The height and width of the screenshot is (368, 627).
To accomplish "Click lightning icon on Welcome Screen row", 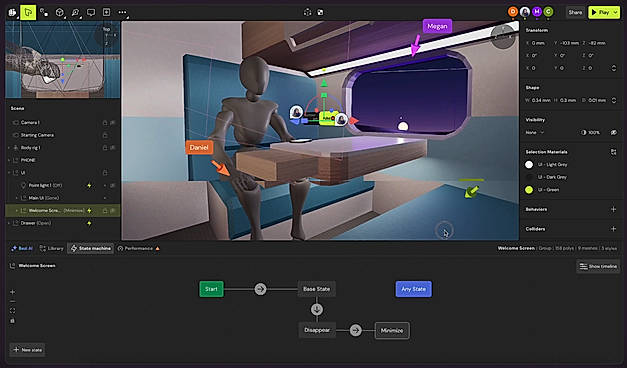I will click(90, 210).
